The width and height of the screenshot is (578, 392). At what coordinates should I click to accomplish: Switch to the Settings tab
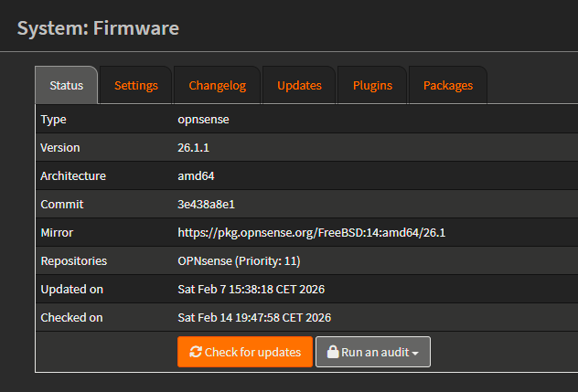(136, 85)
